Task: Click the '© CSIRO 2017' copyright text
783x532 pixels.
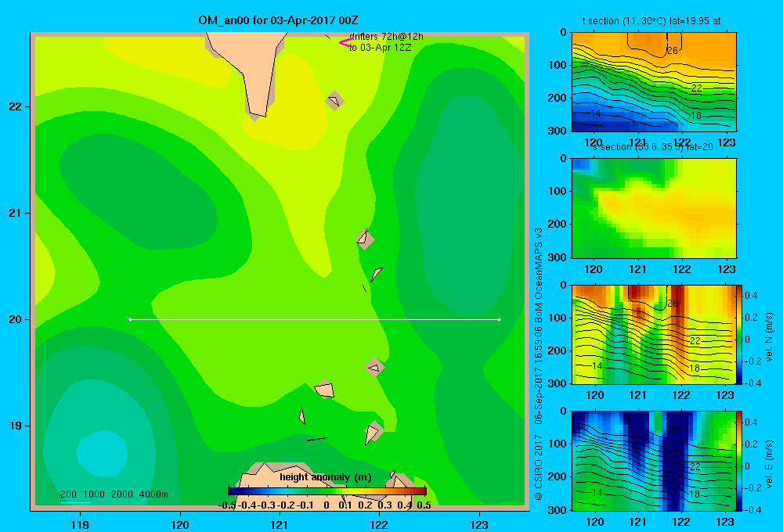Action: 539,467
